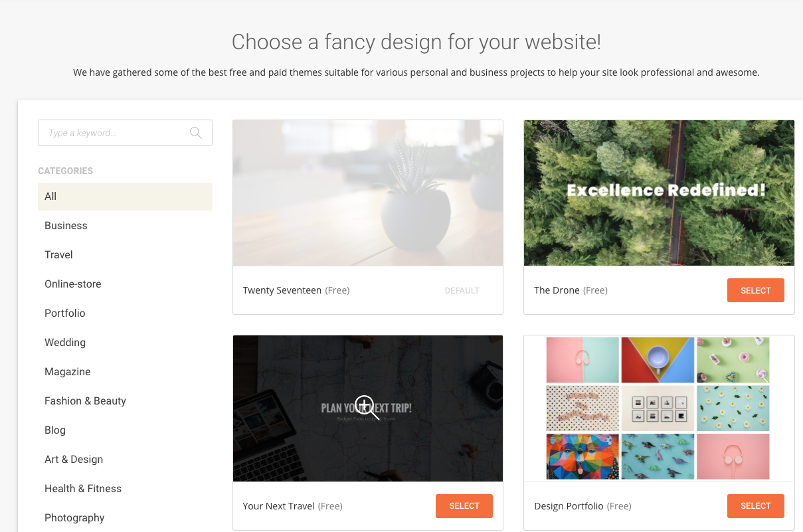Choose the Online-store category
This screenshot has width=803, height=532.
coord(73,284)
